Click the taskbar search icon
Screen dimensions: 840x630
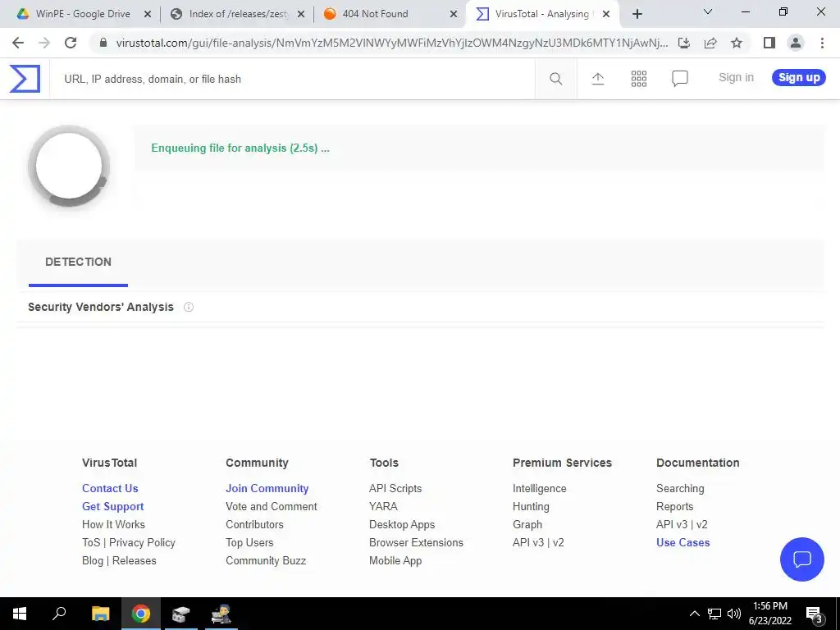click(x=59, y=614)
